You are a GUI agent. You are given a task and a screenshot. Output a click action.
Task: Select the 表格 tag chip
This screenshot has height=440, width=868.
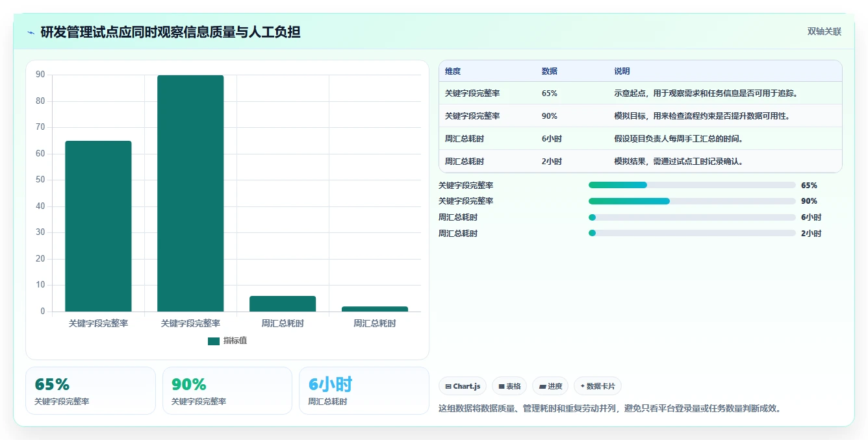[510, 386]
